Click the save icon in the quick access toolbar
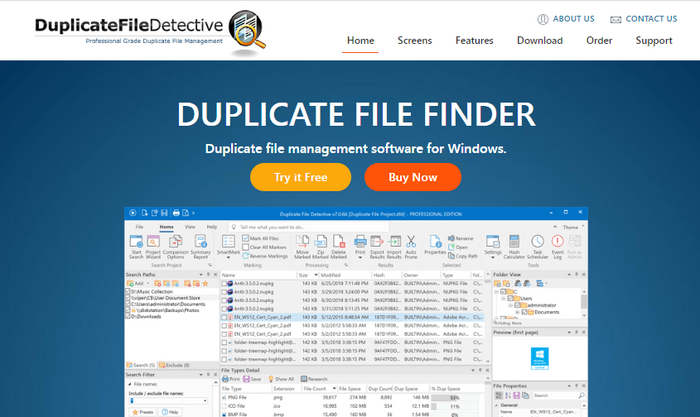 (164, 213)
